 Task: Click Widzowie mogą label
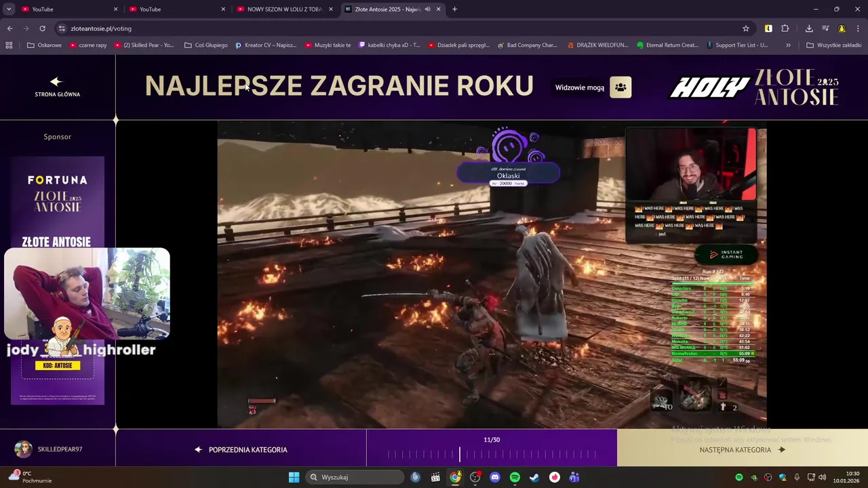[x=579, y=87]
